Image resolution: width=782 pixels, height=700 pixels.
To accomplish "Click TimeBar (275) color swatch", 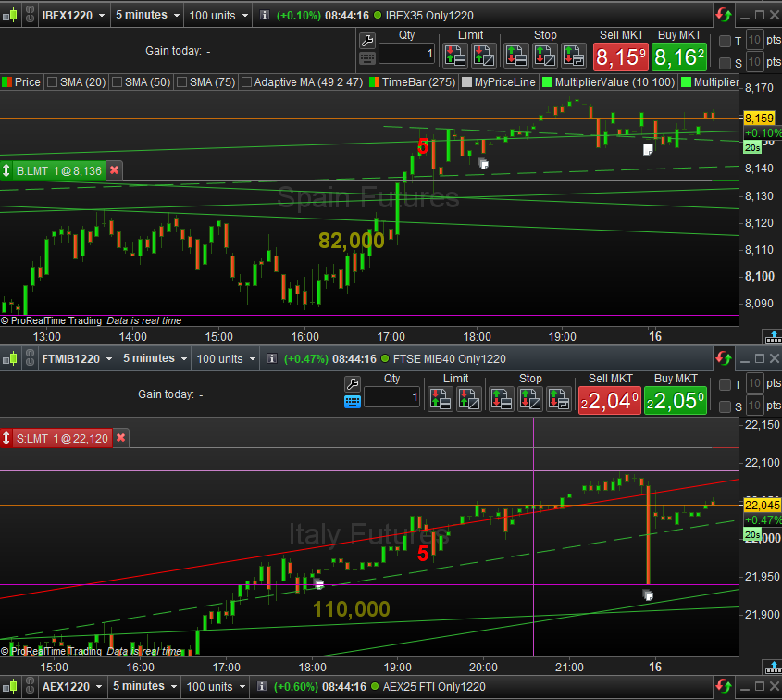I will pyautogui.click(x=374, y=82).
